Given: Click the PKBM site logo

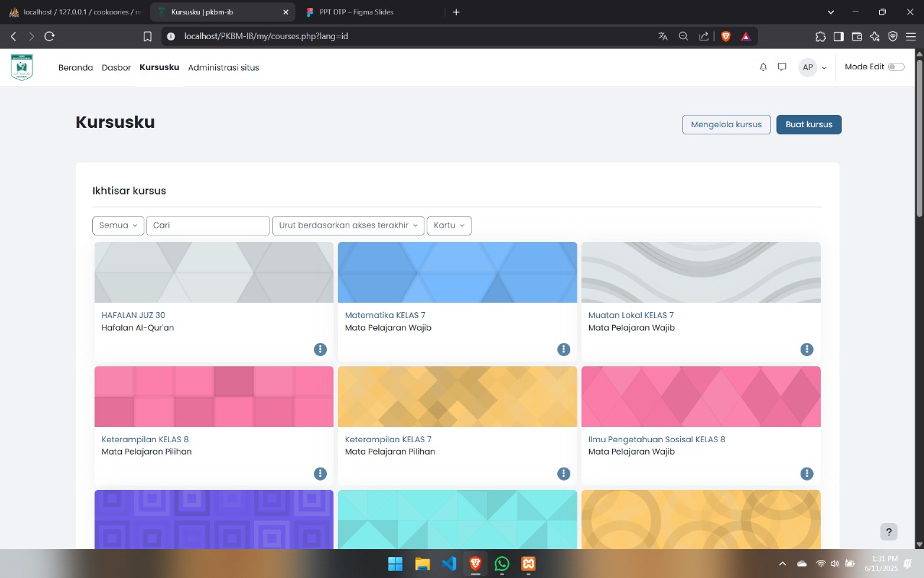Looking at the screenshot, I should point(22,66).
